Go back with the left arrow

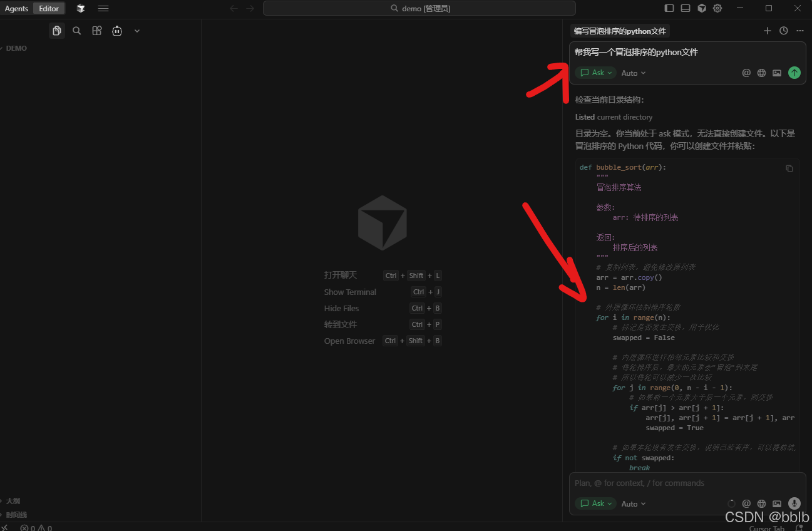point(234,9)
